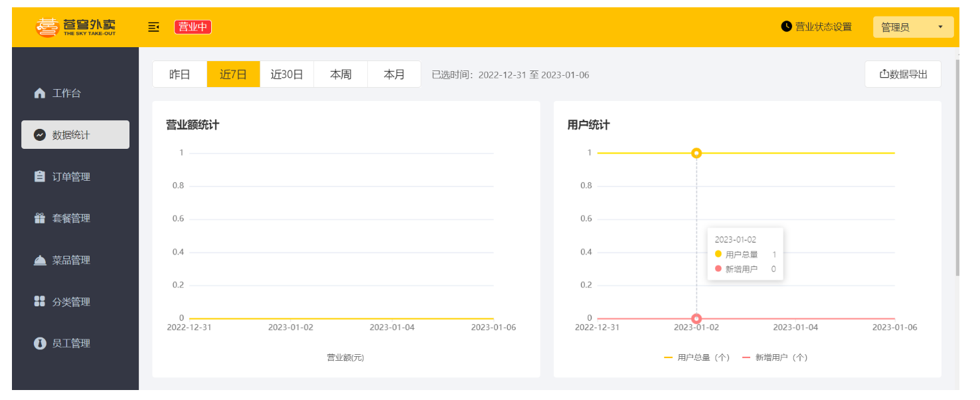This screenshot has height=400, width=980.
Task: Click the 菜品管理 dish icon
Action: pyautogui.click(x=40, y=260)
